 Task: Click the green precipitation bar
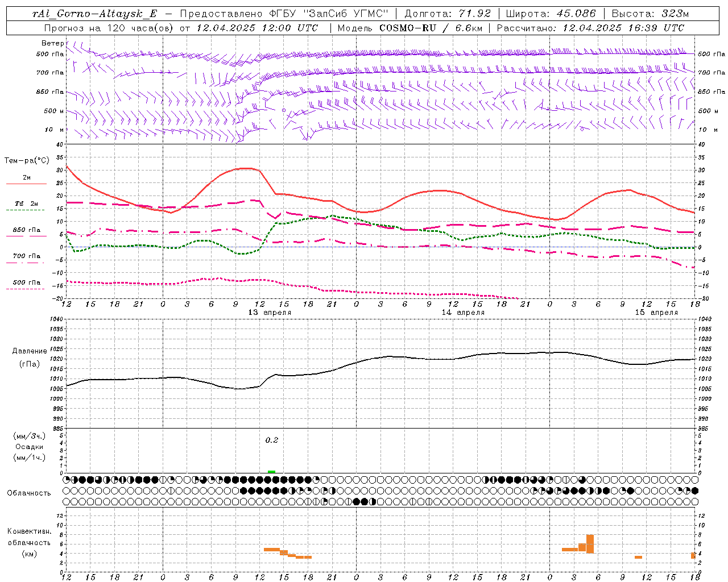point(271,472)
